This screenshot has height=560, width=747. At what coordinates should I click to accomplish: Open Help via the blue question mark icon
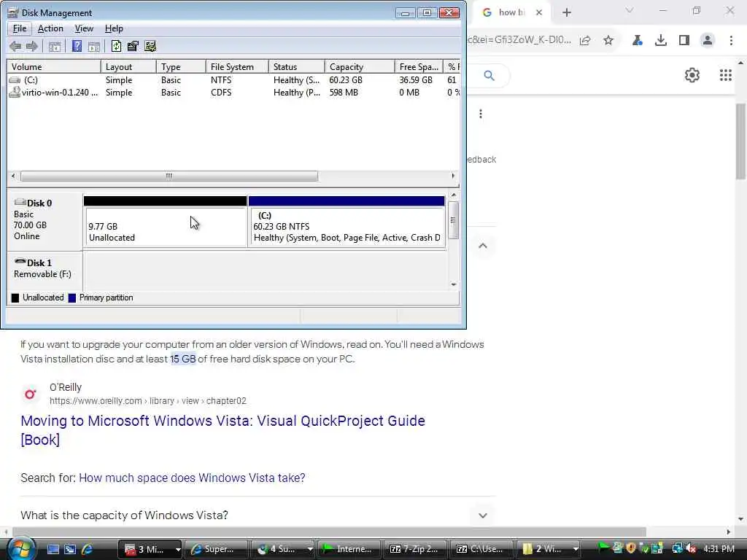click(76, 46)
